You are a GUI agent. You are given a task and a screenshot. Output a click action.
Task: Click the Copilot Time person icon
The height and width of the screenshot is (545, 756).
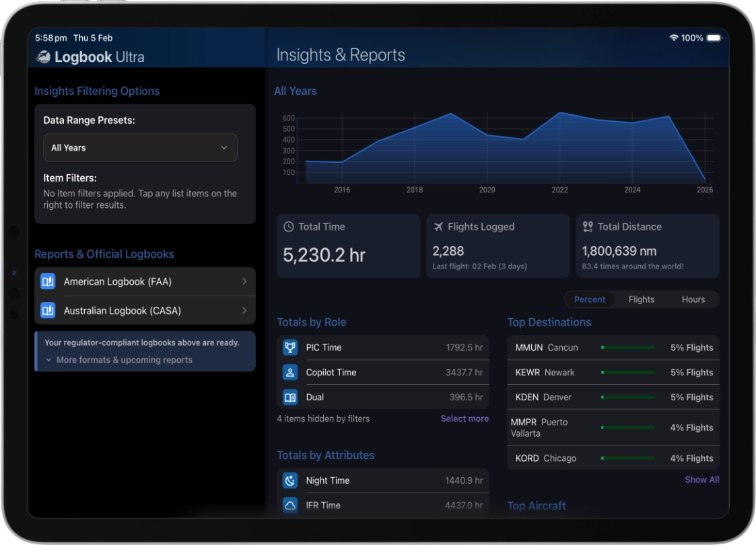coord(290,372)
